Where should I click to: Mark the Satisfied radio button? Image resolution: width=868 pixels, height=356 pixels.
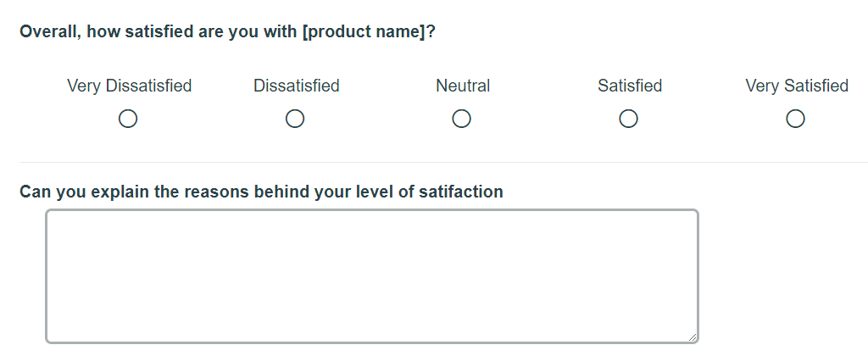pos(628,120)
